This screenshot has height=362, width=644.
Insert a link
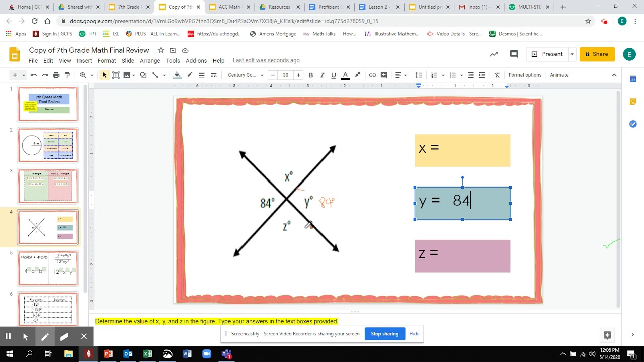[372, 75]
